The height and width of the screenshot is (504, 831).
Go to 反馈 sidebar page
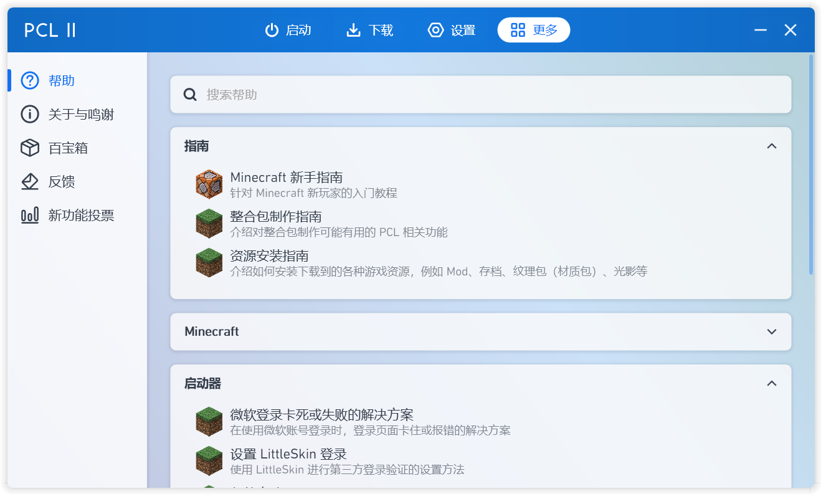(x=77, y=181)
